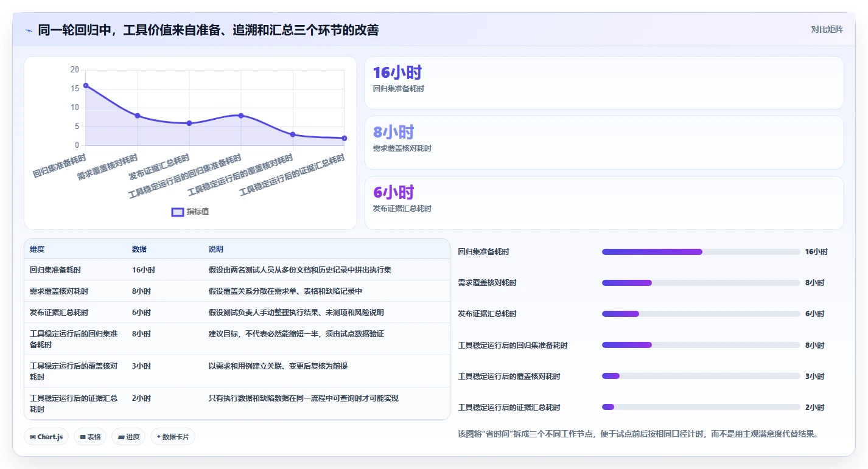
Task: Click the 需求覆盖核对耗时 progress bar
Action: (x=701, y=283)
